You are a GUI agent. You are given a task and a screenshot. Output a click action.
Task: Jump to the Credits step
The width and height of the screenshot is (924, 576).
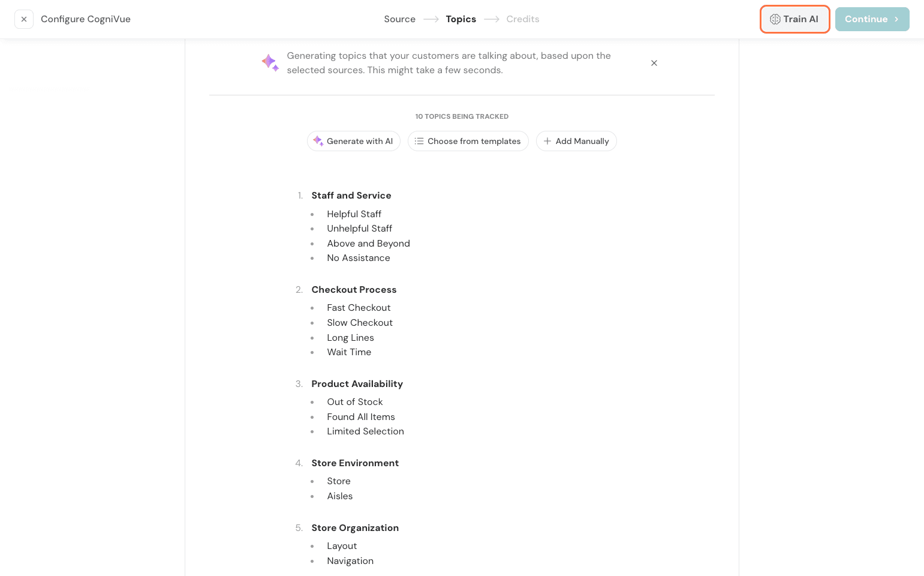point(522,19)
